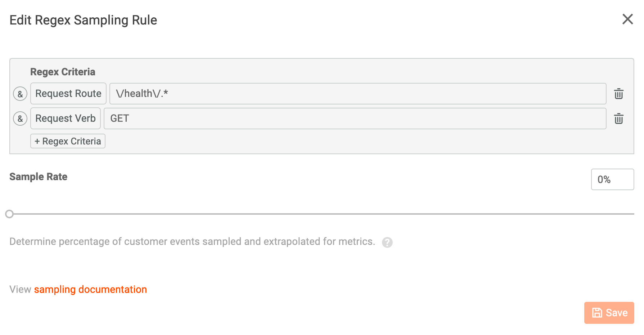Click the save disk icon on Save button
Image resolution: width=644 pixels, height=335 pixels.
597,313
